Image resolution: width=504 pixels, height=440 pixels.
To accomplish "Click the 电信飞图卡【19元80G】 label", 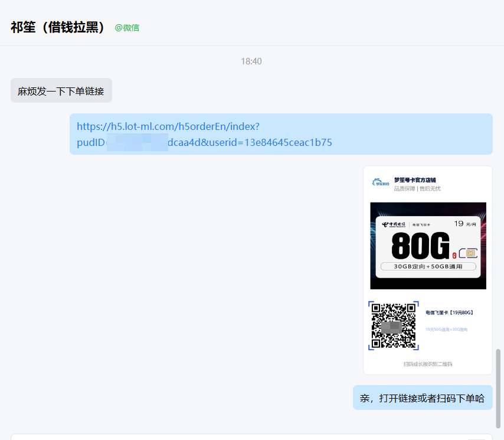I will click(449, 312).
